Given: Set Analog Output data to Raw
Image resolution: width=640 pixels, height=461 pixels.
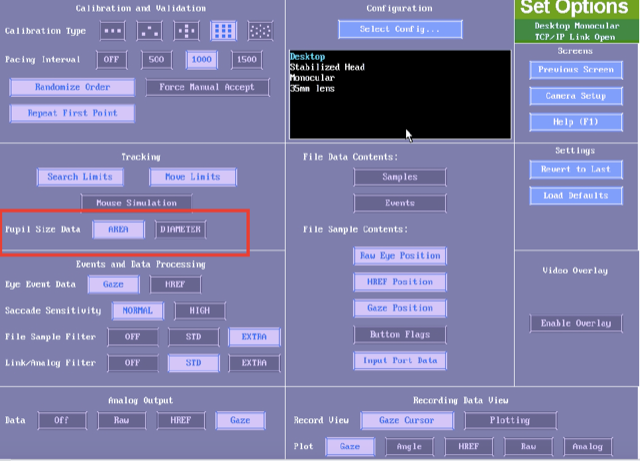Looking at the screenshot, I should tap(122, 421).
